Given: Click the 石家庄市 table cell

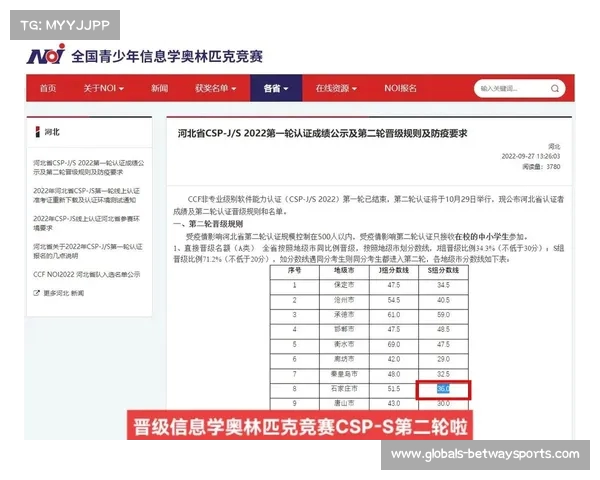Looking at the screenshot, I should [x=344, y=389].
